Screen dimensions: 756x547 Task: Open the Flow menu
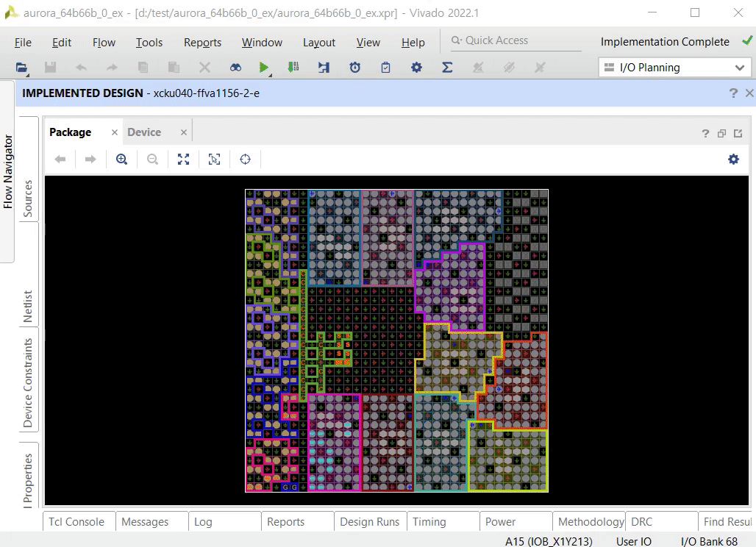click(104, 43)
